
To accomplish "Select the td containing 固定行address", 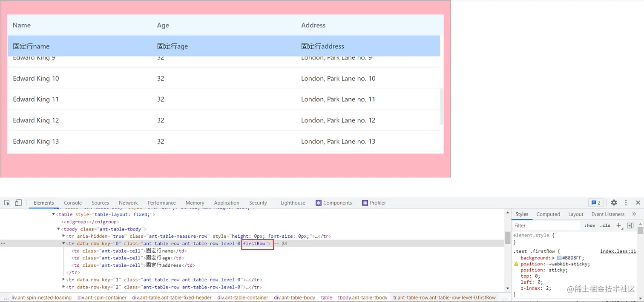I will [x=133, y=265].
